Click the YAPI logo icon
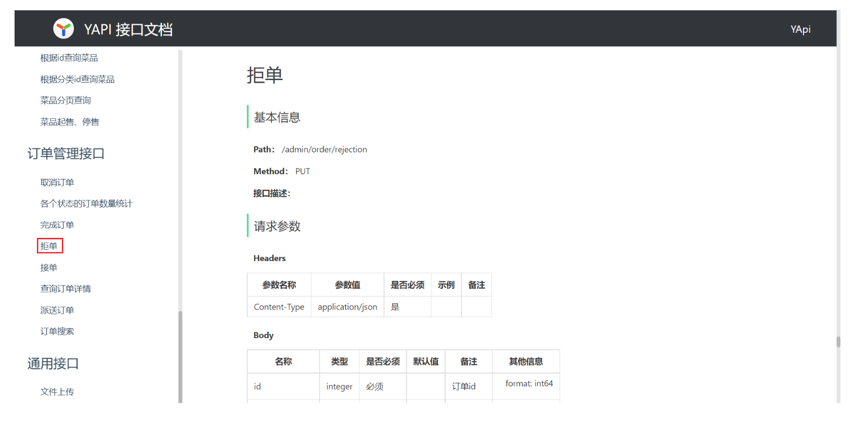 [x=63, y=29]
